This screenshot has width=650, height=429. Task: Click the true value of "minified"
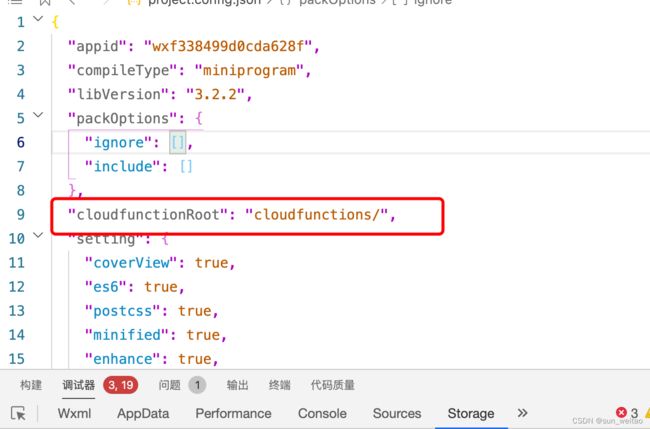pos(203,334)
